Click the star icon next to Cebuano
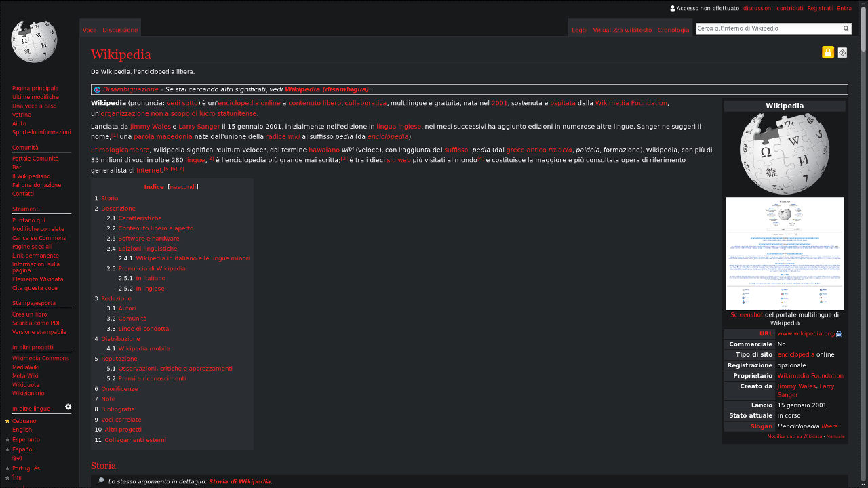Viewport: 868px width, 488px height. click(8, 420)
